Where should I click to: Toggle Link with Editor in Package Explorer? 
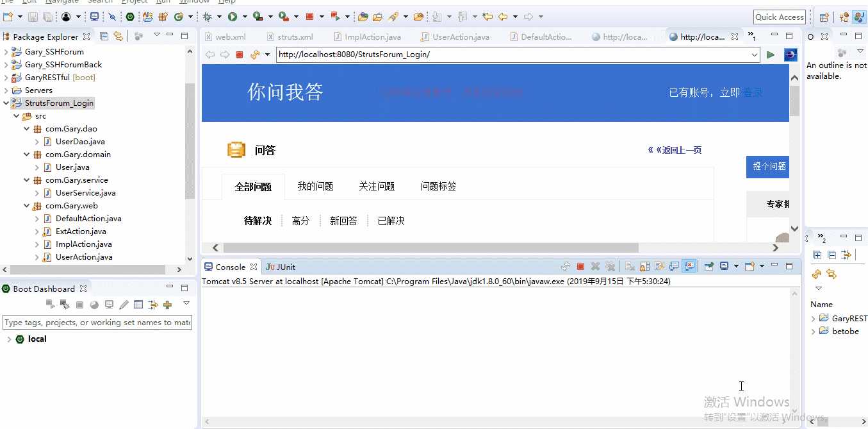[119, 37]
